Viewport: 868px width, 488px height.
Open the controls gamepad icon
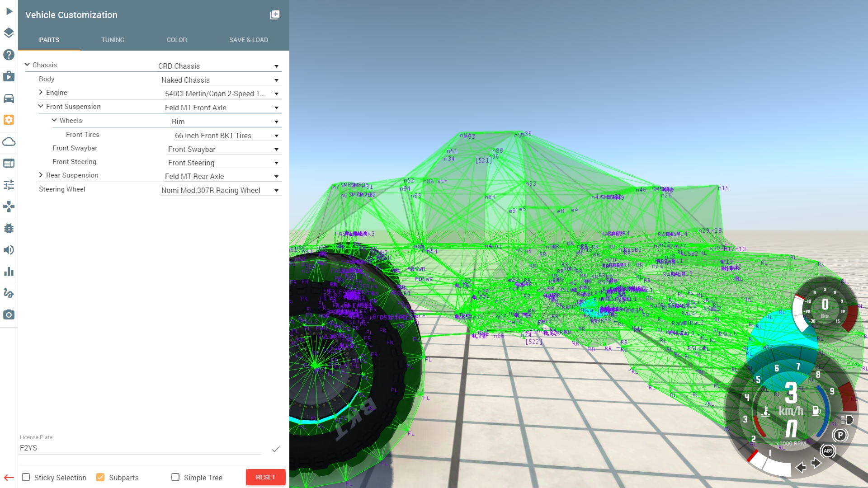click(9, 206)
